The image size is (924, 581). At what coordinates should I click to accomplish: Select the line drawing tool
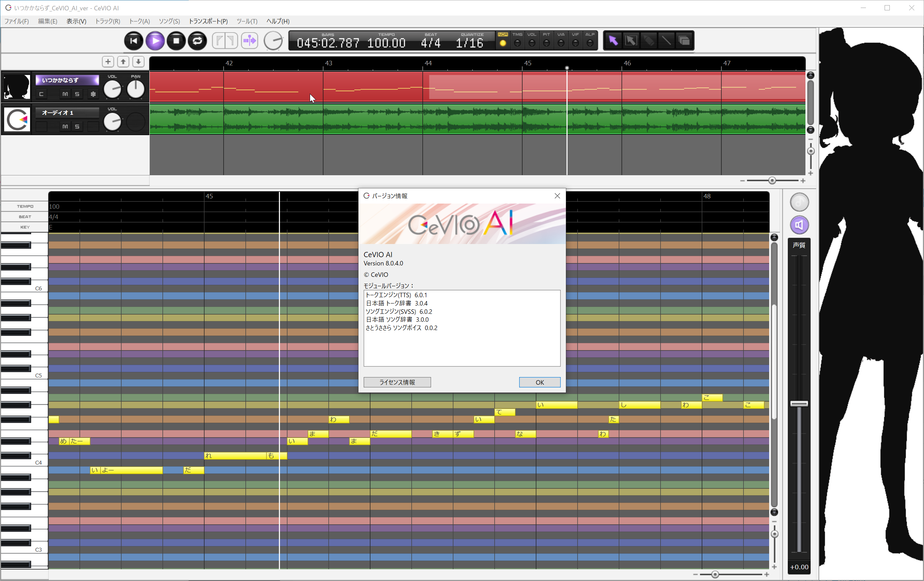point(666,41)
